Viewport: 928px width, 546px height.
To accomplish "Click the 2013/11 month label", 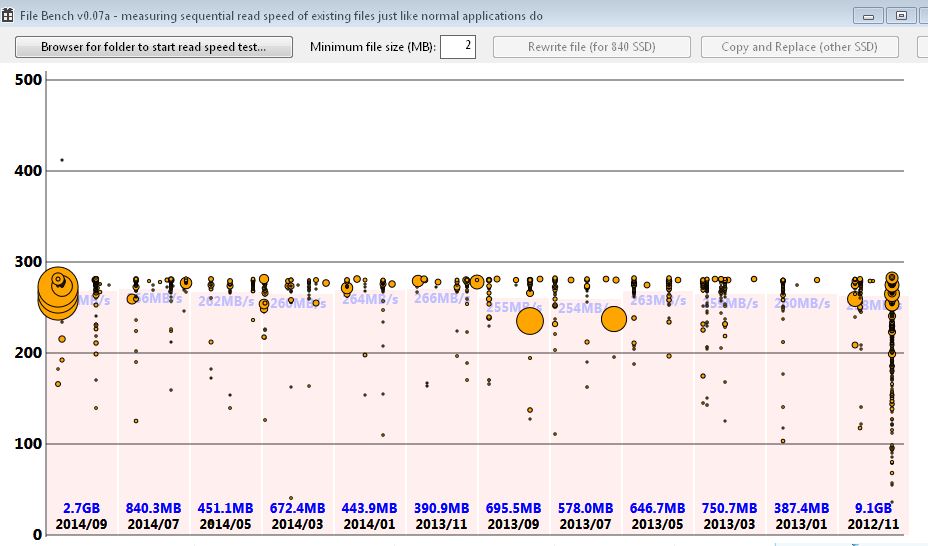I will (442, 524).
